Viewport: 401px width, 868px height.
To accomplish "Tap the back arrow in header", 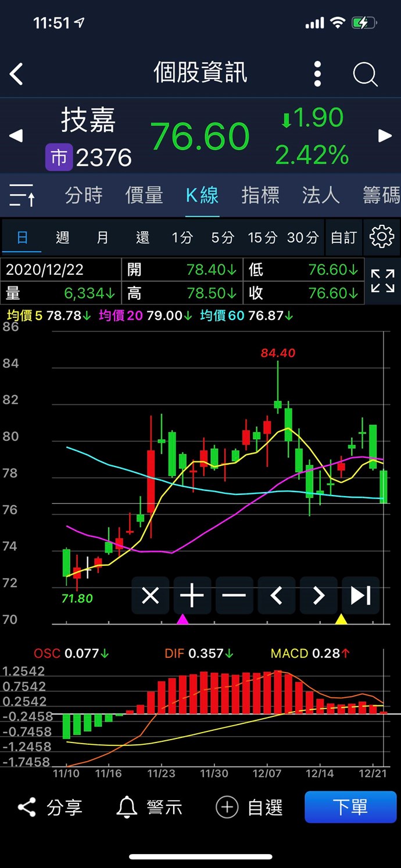I will pos(17,74).
